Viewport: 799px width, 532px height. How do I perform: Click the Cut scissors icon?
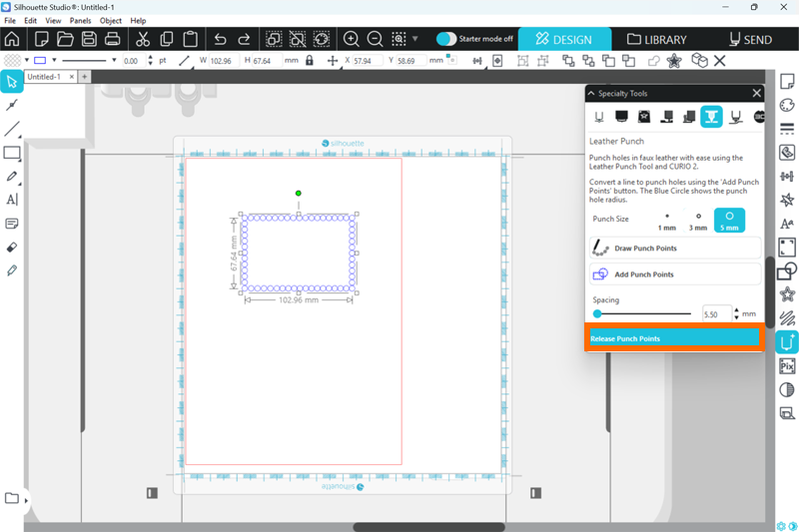142,40
